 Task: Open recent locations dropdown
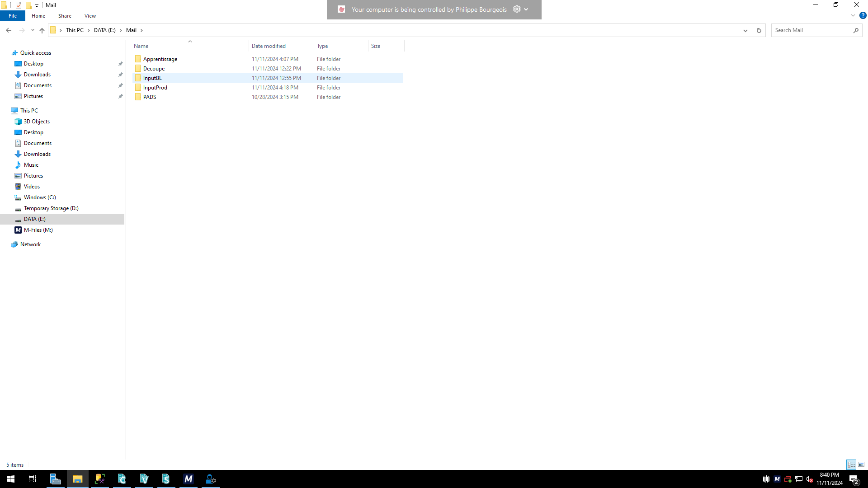(33, 30)
